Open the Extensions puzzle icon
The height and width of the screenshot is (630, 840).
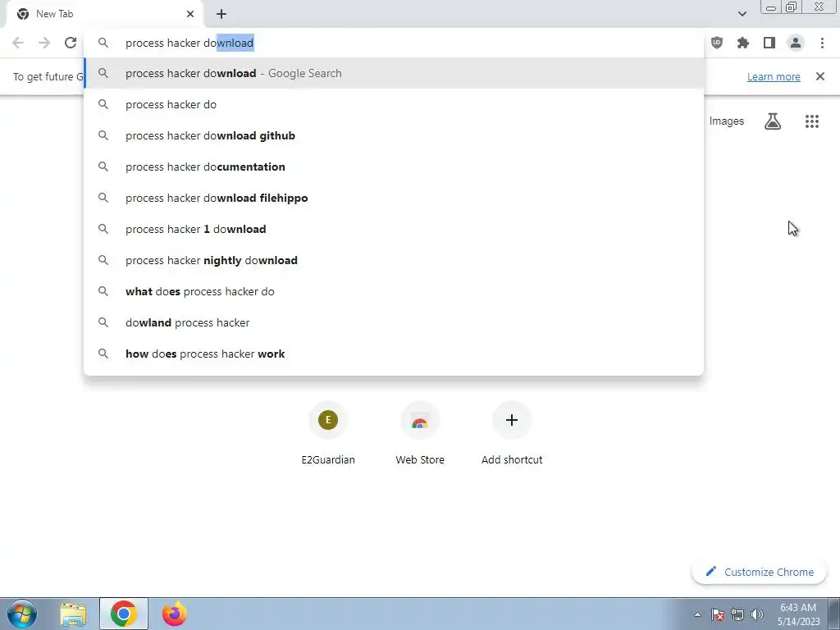tap(743, 43)
